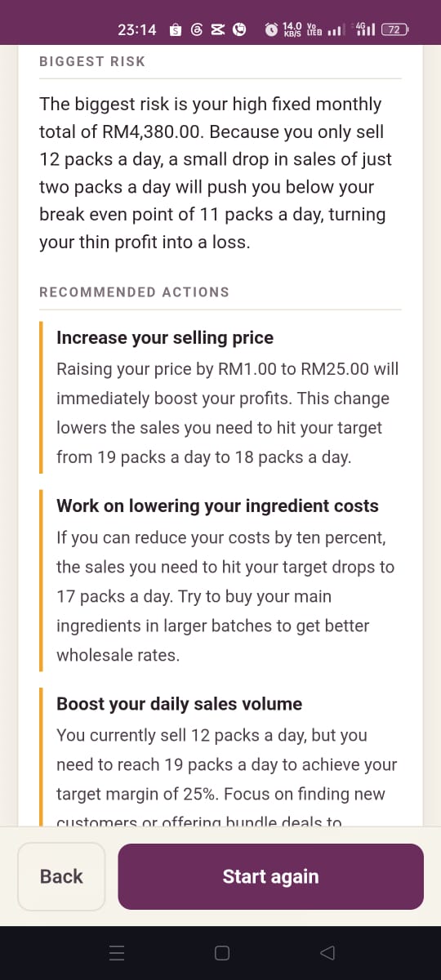Tap the CapCut notification icon

click(x=218, y=30)
